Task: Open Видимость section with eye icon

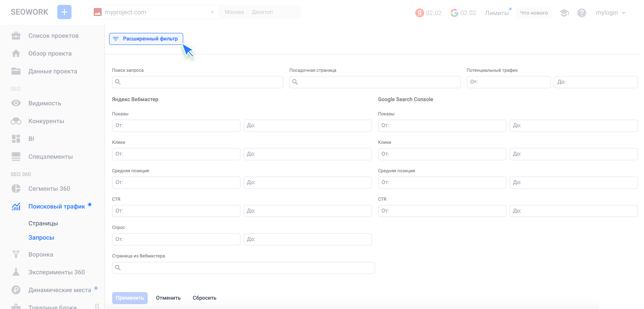Action: click(x=44, y=103)
